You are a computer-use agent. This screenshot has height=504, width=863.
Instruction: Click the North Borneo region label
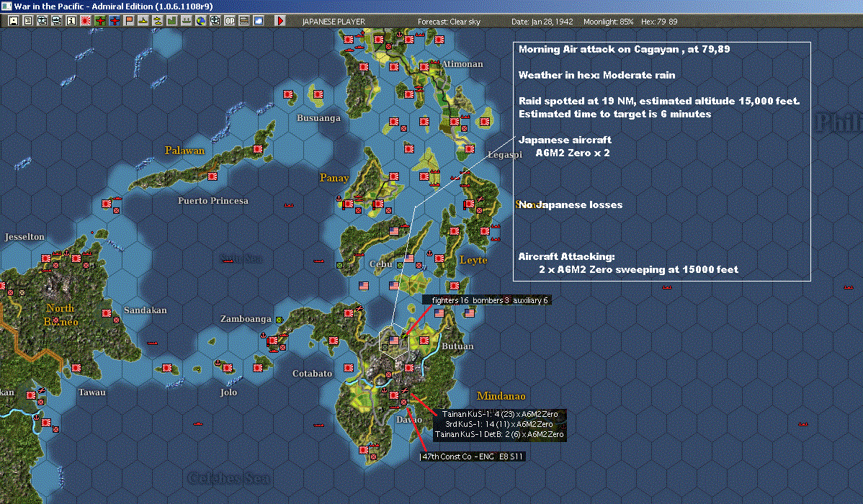61,315
